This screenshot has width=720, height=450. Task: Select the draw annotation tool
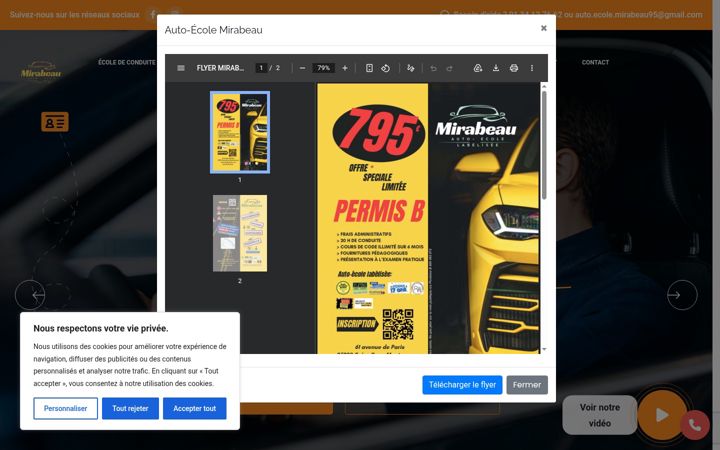point(411,68)
